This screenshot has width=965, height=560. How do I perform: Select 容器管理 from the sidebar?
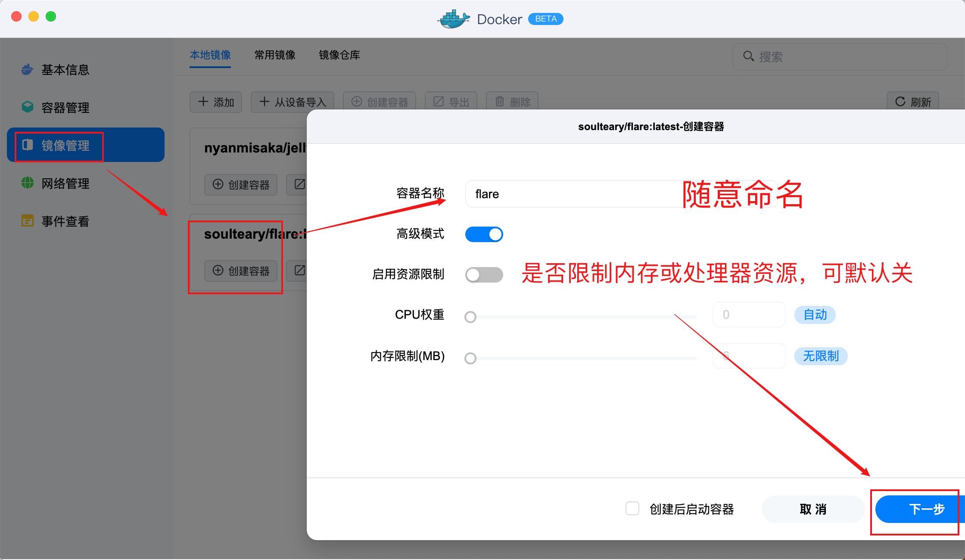pos(65,108)
